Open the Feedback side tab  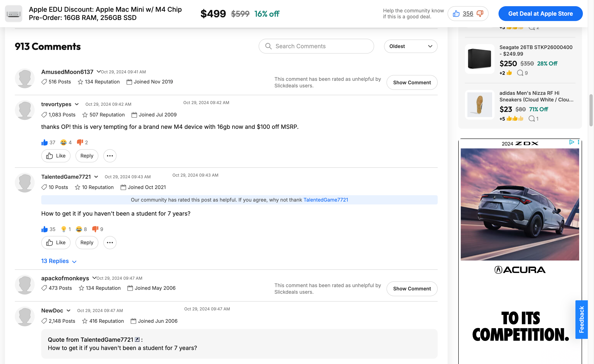pyautogui.click(x=581, y=319)
